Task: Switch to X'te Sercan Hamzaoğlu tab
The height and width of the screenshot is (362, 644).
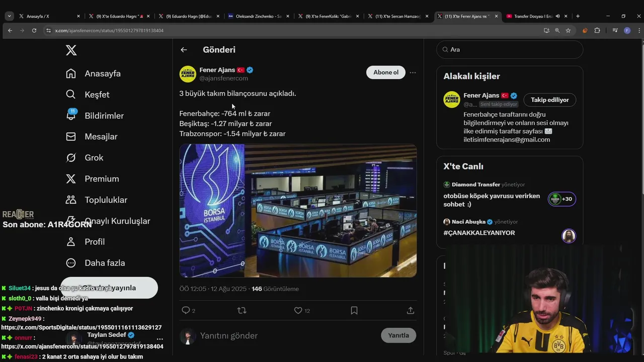Action: click(x=397, y=16)
